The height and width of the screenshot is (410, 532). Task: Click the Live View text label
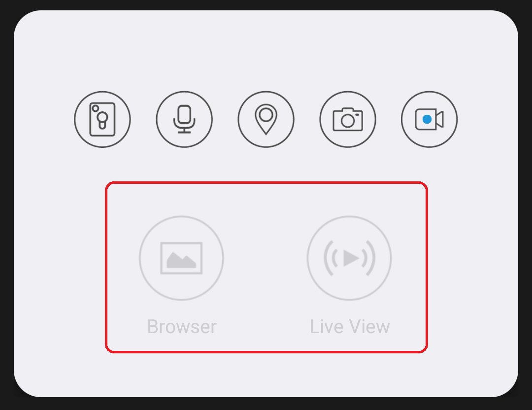[350, 327]
